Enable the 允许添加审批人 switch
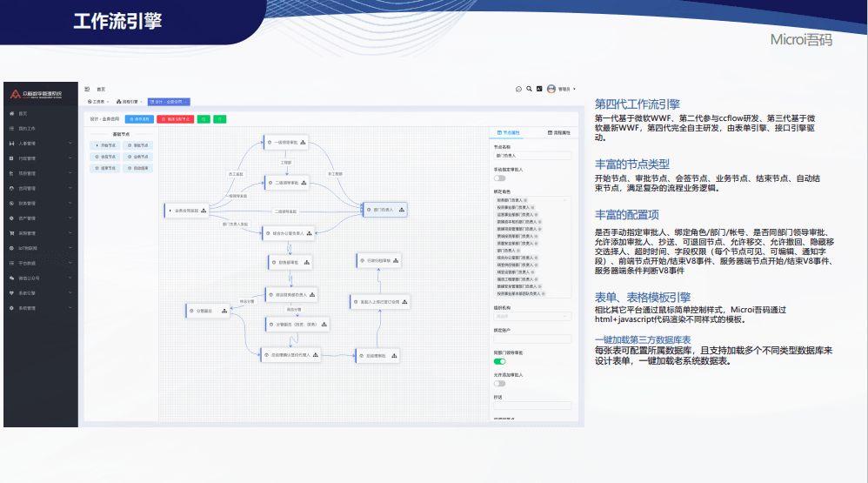The height and width of the screenshot is (483, 868). (x=500, y=384)
